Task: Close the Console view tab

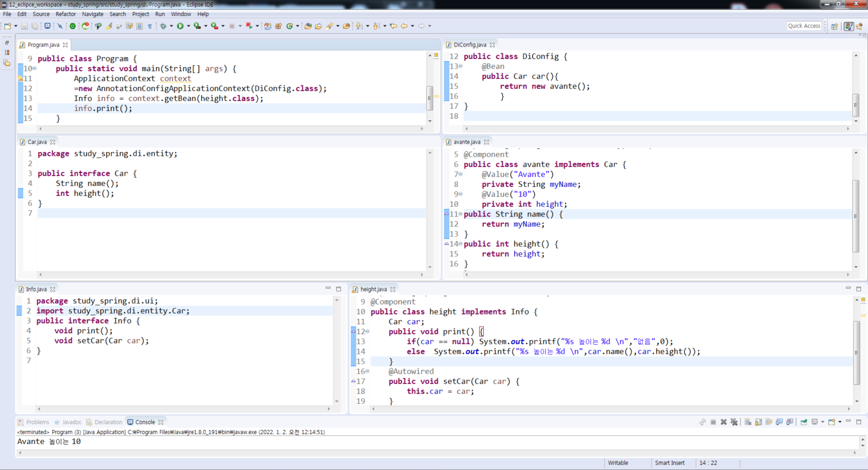Action: click(161, 422)
